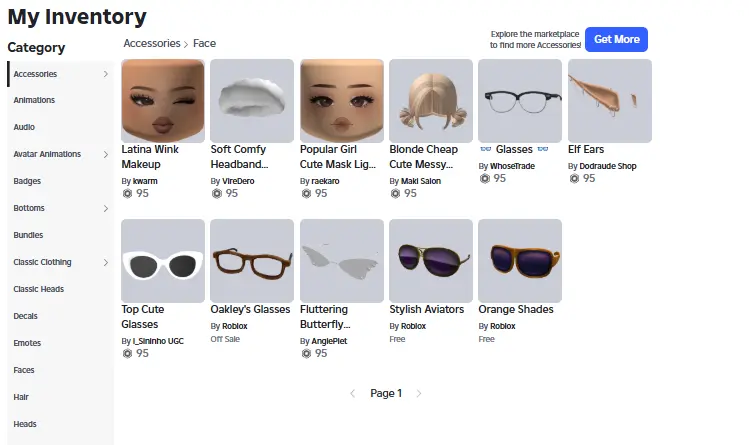Open the black-rimmed Glasses item thumbnail
This screenshot has height=445, width=749.
tap(520, 101)
